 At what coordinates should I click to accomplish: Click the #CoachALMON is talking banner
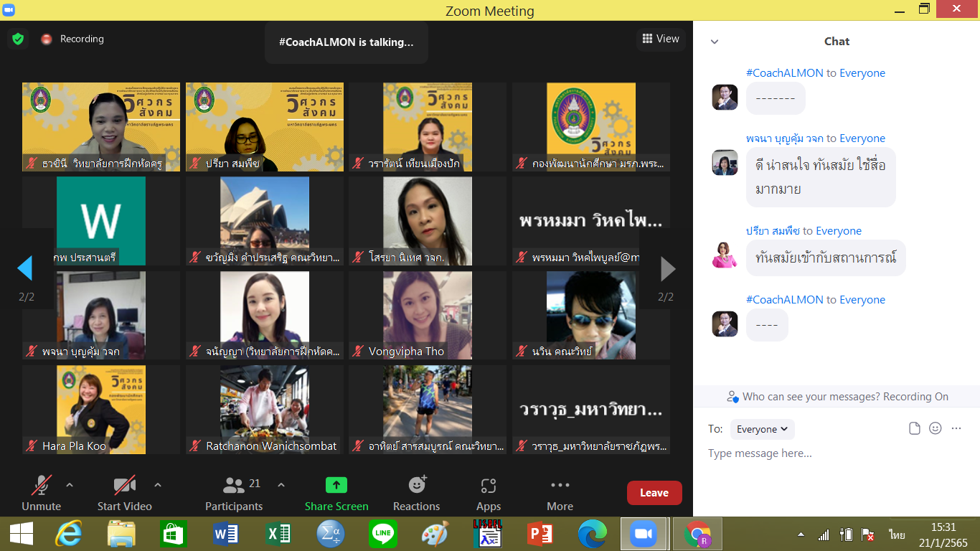point(346,42)
